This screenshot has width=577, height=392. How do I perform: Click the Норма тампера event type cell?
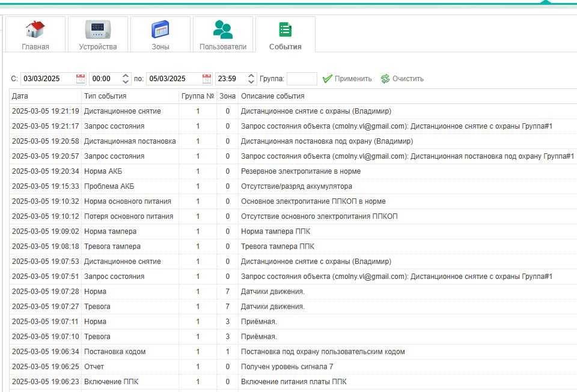pyautogui.click(x=130, y=231)
